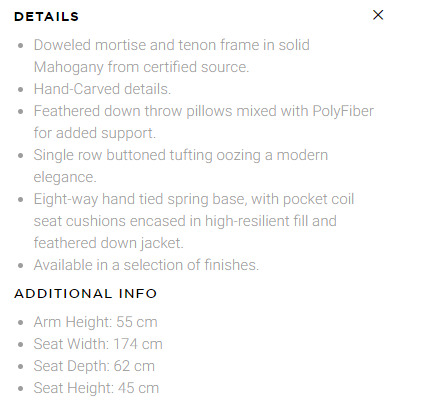Select the 'Hand-Carved details.' bullet

[x=102, y=89]
